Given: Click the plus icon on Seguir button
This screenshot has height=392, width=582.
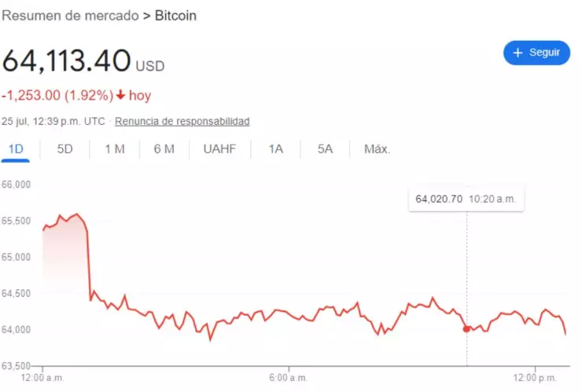Looking at the screenshot, I should tap(518, 53).
